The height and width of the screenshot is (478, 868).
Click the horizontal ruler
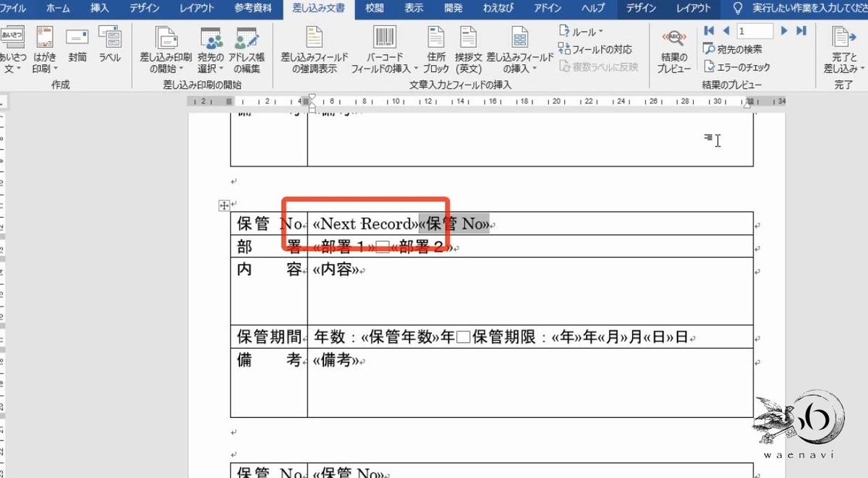(x=487, y=101)
